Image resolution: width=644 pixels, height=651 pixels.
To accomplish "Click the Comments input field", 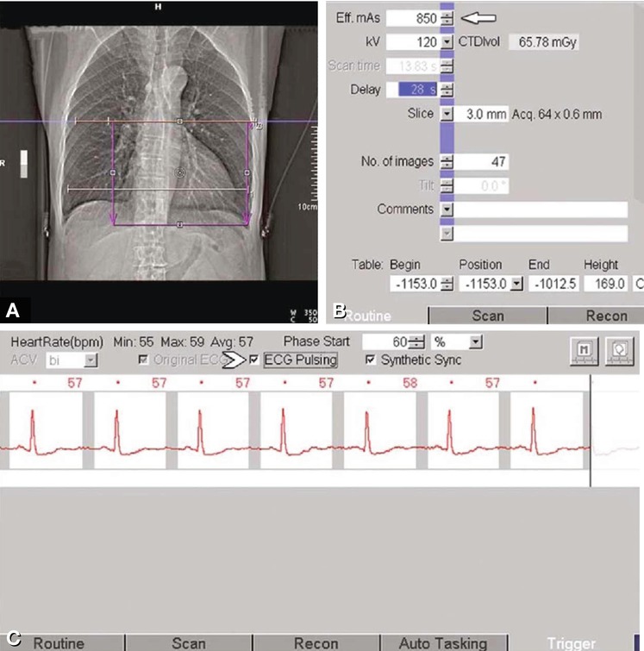I will click(541, 210).
